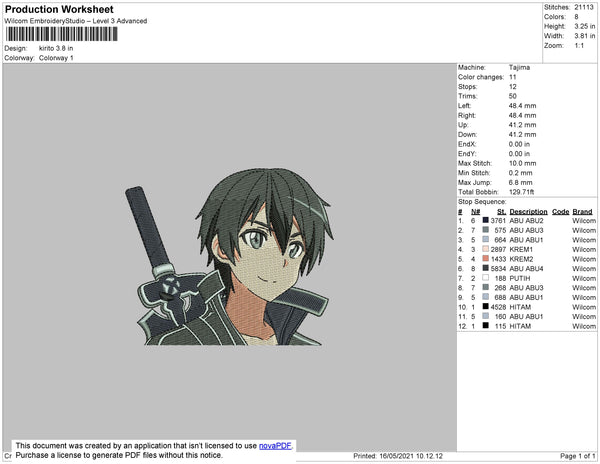This screenshot has width=600, height=464.
Task: Click the Height value '3.25 in'
Action: coord(585,26)
